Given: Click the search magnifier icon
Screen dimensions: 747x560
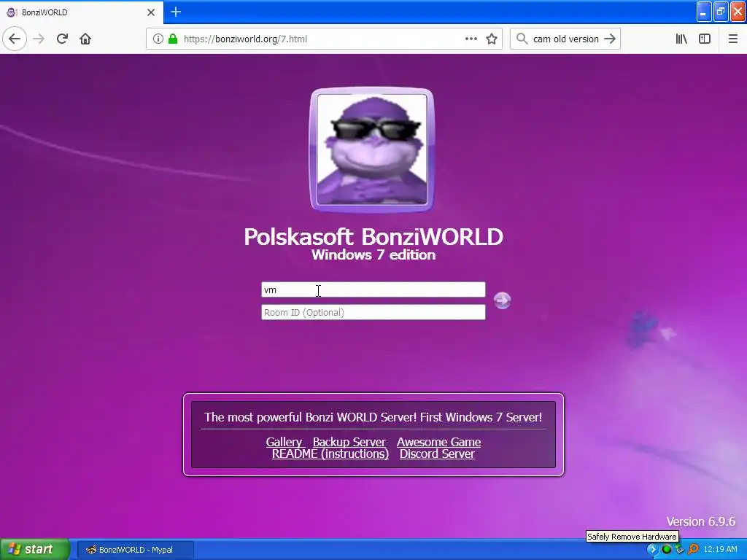Looking at the screenshot, I should [x=522, y=39].
